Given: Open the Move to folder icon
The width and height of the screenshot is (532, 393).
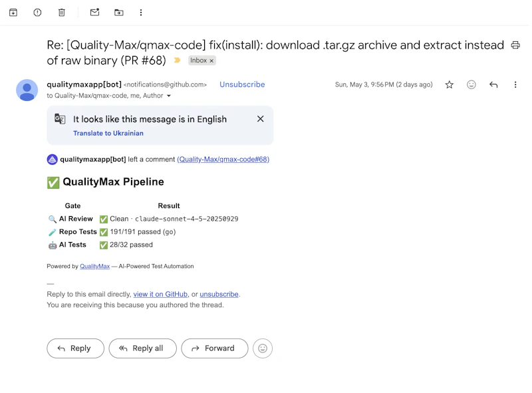Looking at the screenshot, I should 119,13.
